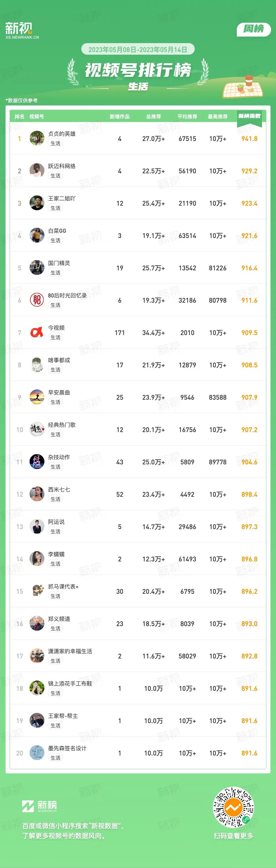Open the 早安晨曲 sunset avatar
Screen dimensions: 276x868
pyautogui.click(x=37, y=397)
